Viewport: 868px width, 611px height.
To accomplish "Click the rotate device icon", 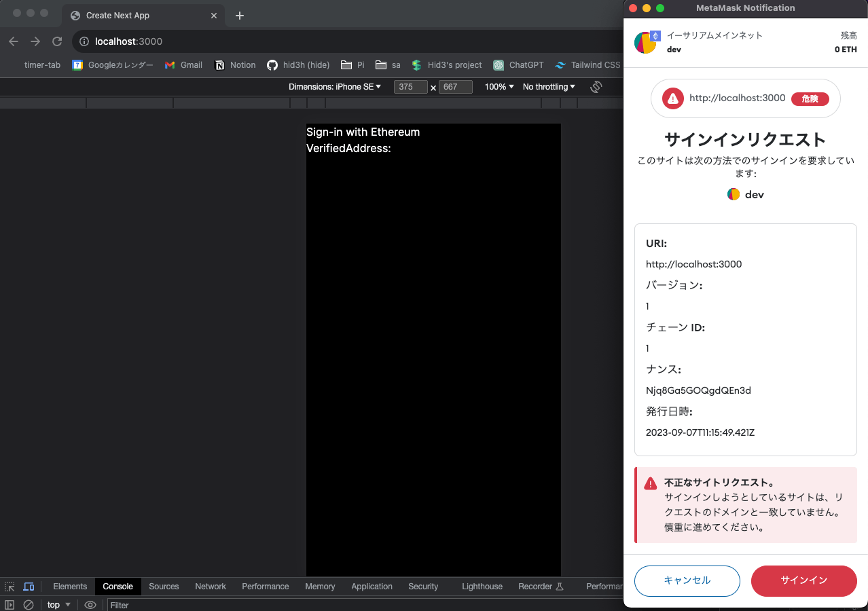I will click(x=596, y=87).
